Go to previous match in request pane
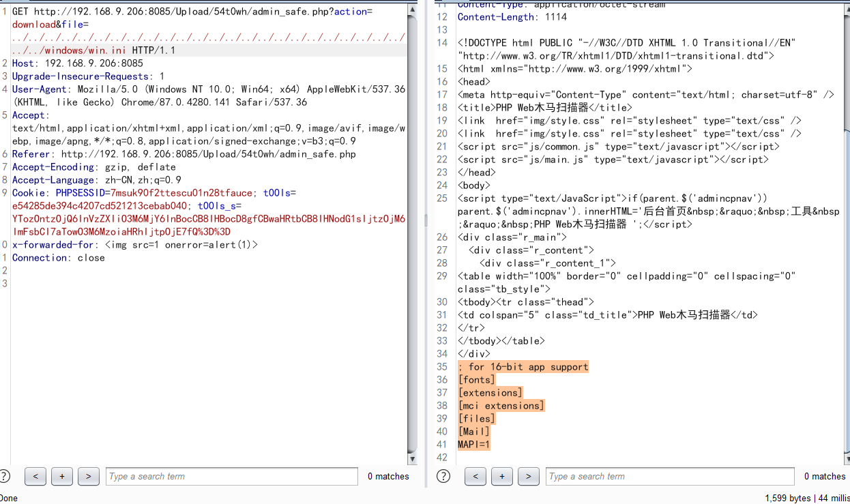Viewport: 850px width, 504px height. [x=35, y=476]
